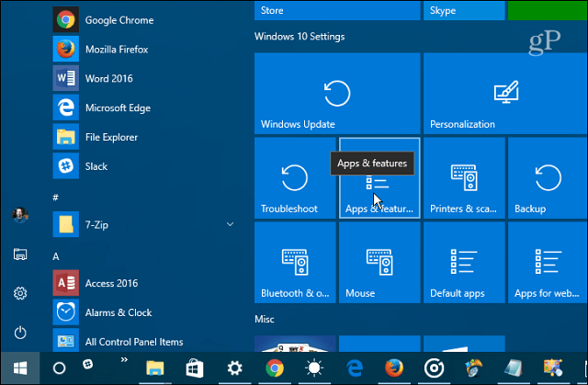The height and width of the screenshot is (385, 588).
Task: Open the Windows Update tile
Action: [337, 94]
